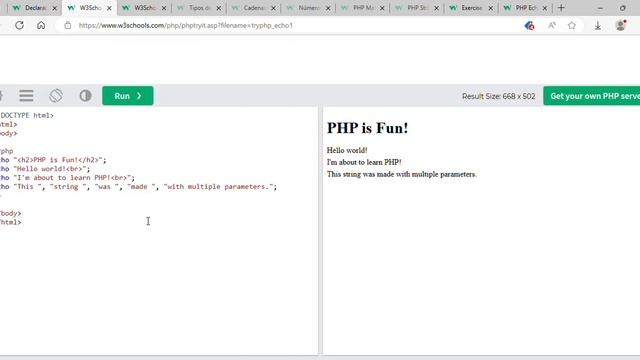Click the echo h2 PHP is Fun code line
640x360 pixels.
point(53,160)
